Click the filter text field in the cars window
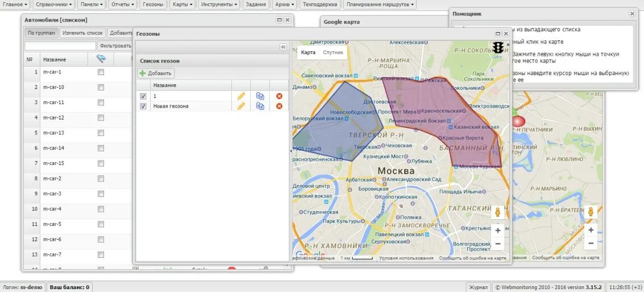The width and height of the screenshot is (644, 292). [x=60, y=46]
